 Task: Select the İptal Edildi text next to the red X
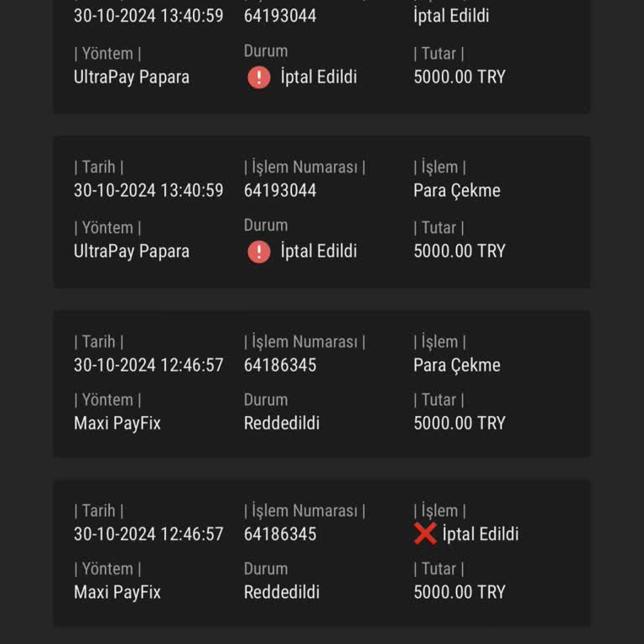480,534
